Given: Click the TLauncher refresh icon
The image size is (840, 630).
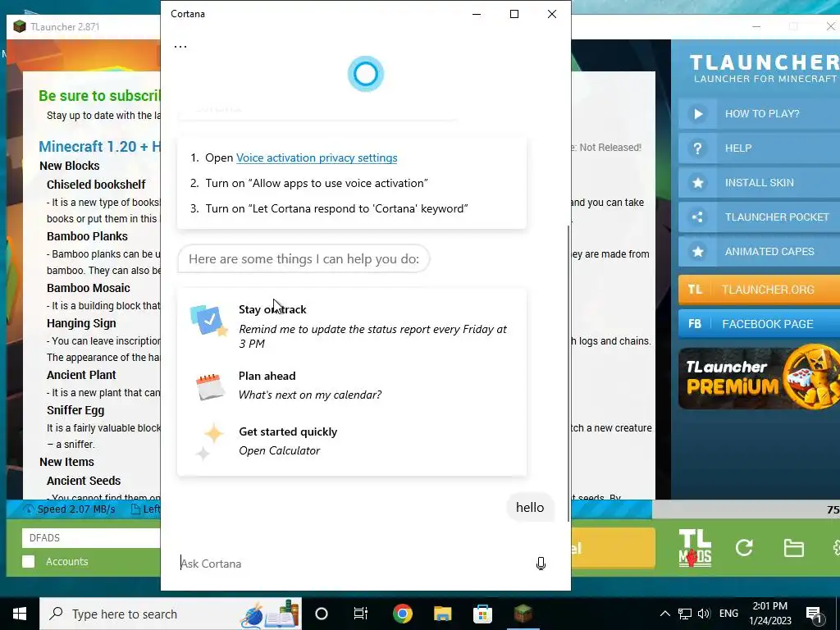Looking at the screenshot, I should coord(744,547).
